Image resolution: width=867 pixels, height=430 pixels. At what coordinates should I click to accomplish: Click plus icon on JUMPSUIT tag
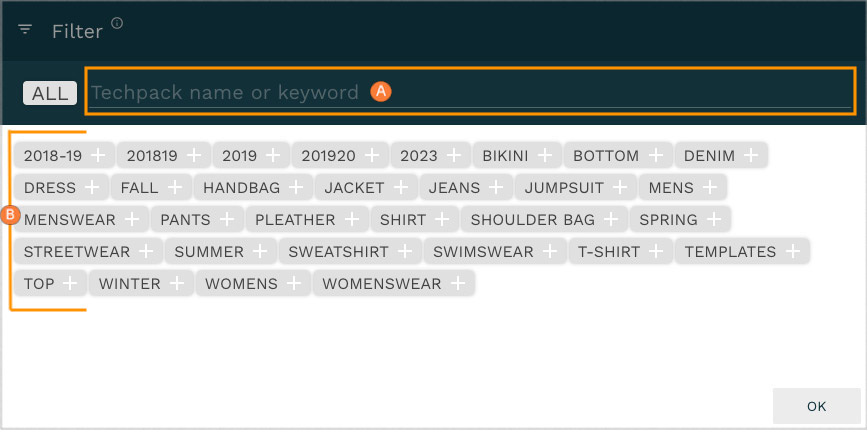[621, 188]
